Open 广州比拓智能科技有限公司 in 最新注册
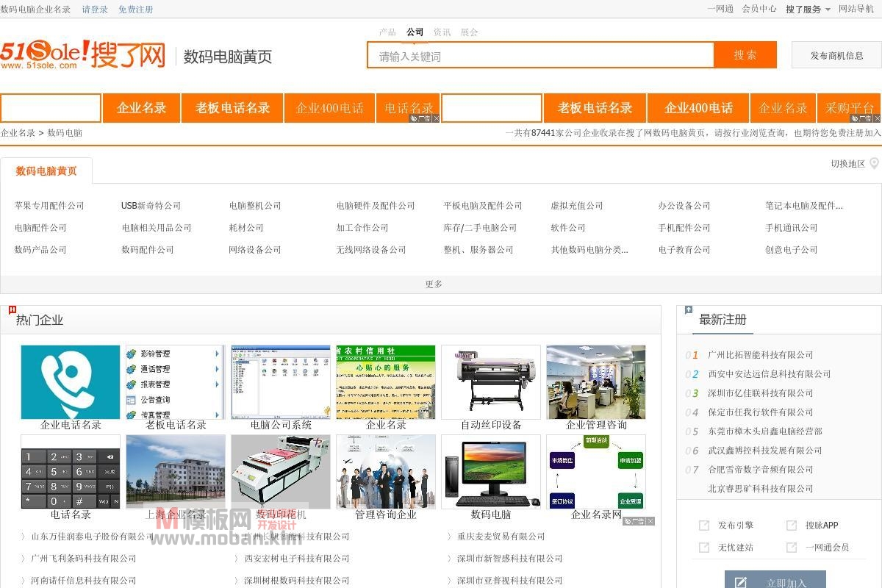 click(x=761, y=355)
